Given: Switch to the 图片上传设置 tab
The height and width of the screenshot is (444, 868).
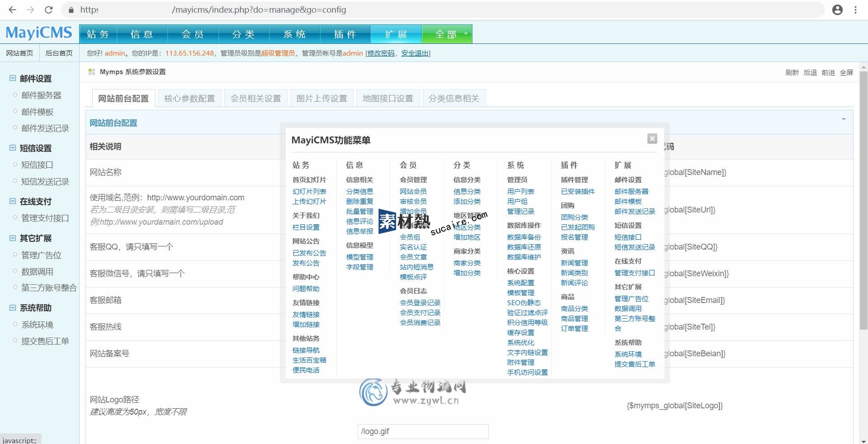Looking at the screenshot, I should pyautogui.click(x=321, y=98).
